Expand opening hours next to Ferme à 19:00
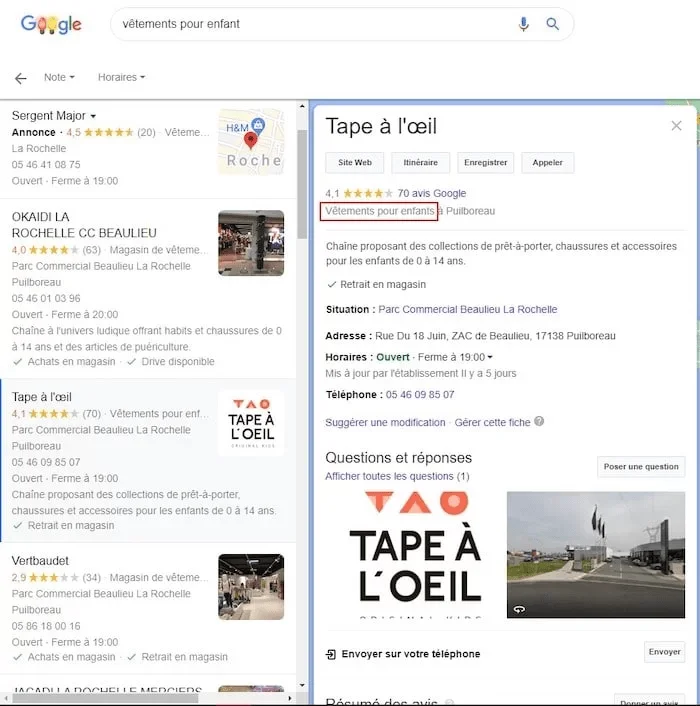Screen dimensions: 700x706 pyautogui.click(x=490, y=357)
